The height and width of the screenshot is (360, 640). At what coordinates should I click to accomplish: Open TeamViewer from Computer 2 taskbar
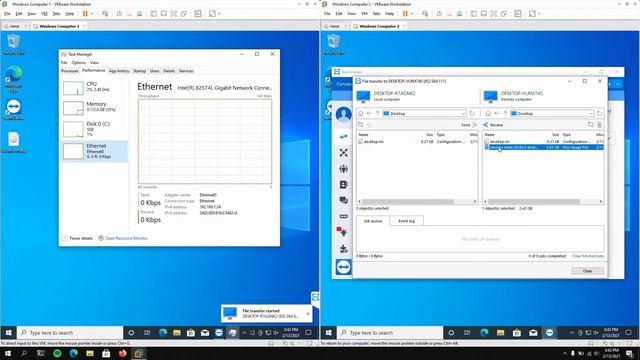coord(549,333)
